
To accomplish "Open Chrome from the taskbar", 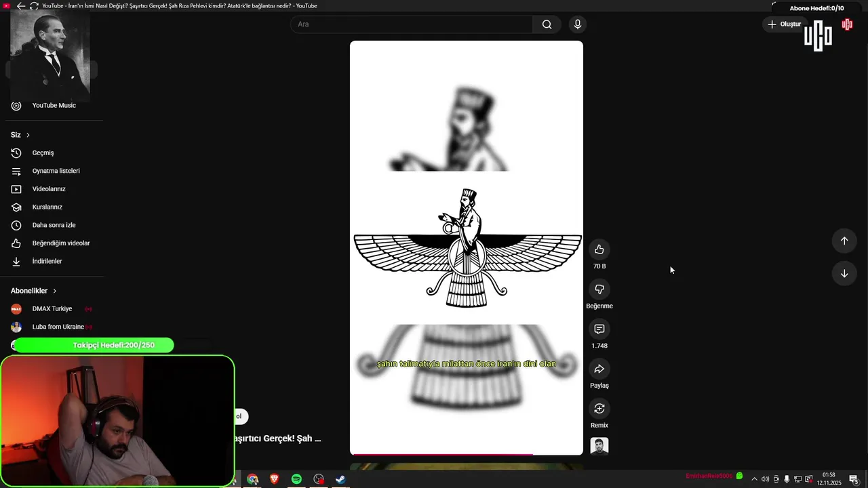I will click(252, 479).
